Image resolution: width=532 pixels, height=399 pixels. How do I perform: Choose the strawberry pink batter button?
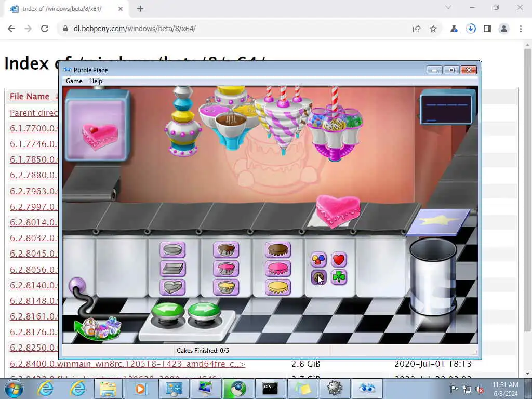(226, 269)
